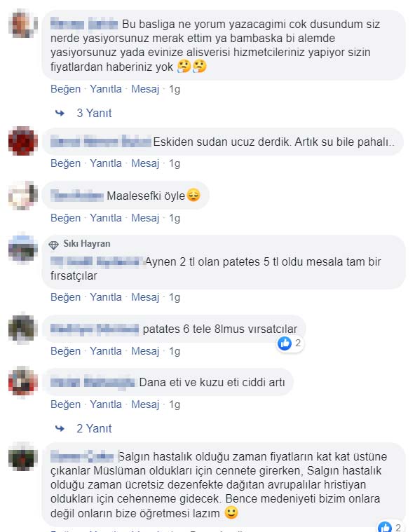Click the reply arrow icon beside 2 Yanıt
Viewport: 415px width, 532px height.
pyautogui.click(x=60, y=428)
